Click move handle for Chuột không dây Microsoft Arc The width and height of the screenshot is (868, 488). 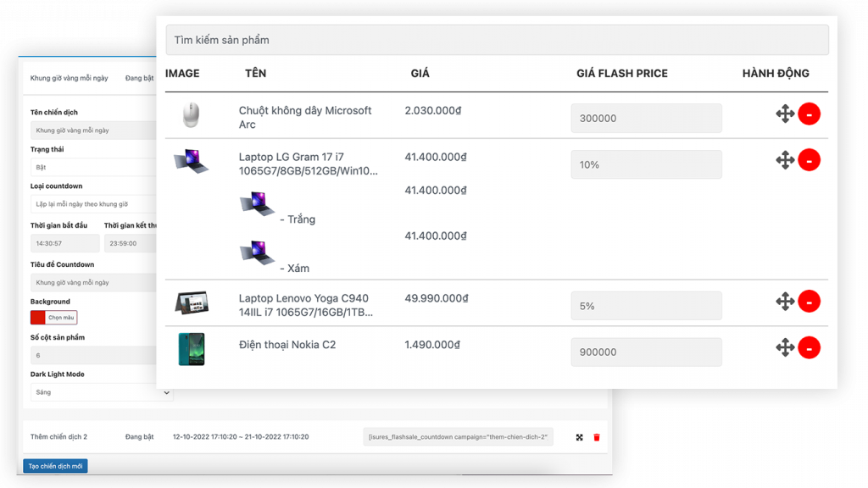pyautogui.click(x=785, y=114)
